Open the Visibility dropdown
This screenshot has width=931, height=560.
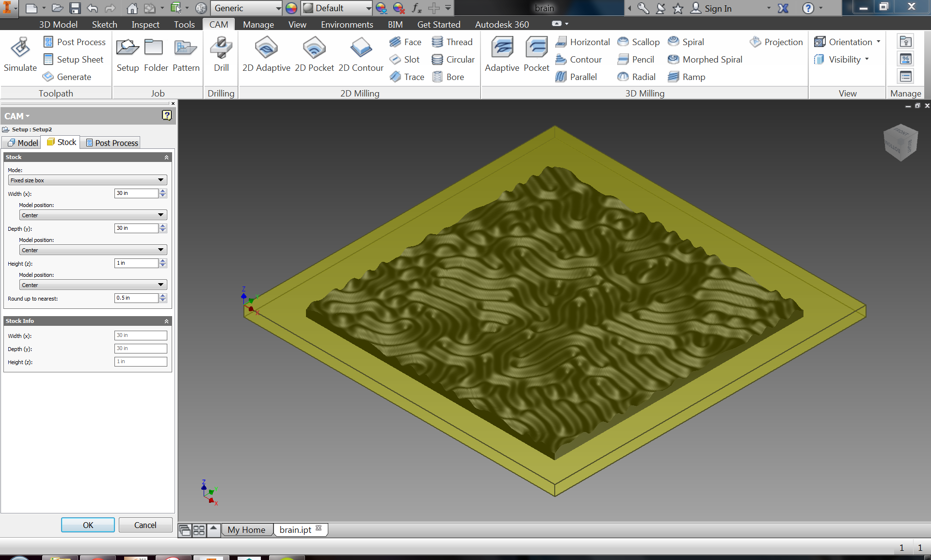point(841,60)
